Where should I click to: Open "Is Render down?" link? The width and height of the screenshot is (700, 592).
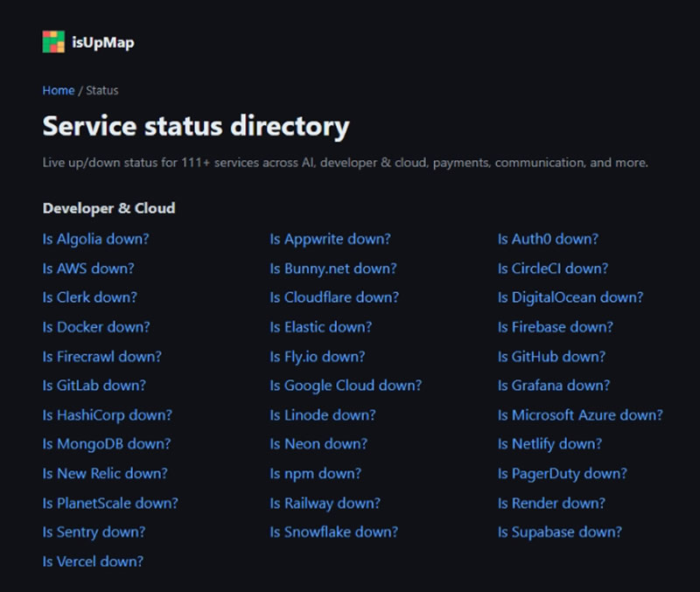coord(551,503)
